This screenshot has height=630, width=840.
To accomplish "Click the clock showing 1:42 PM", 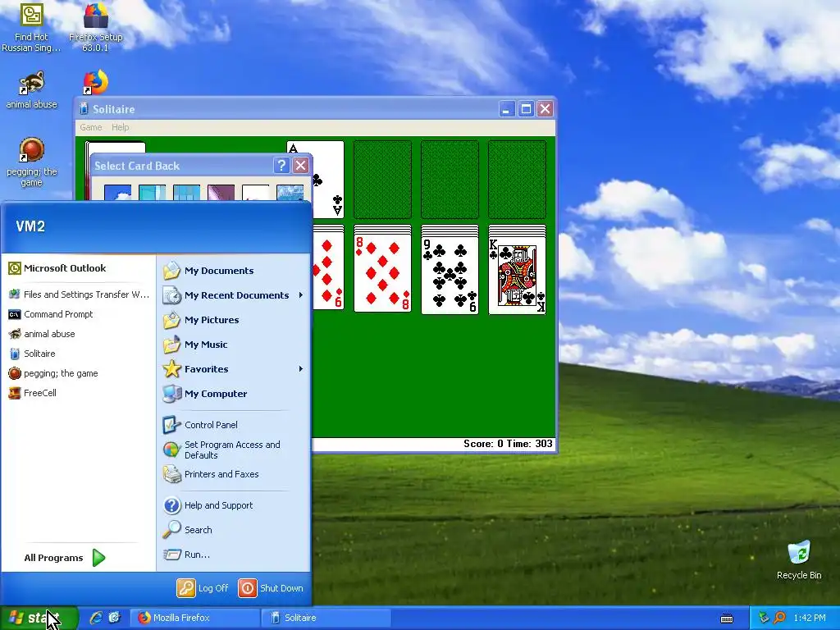I will coord(810,618).
